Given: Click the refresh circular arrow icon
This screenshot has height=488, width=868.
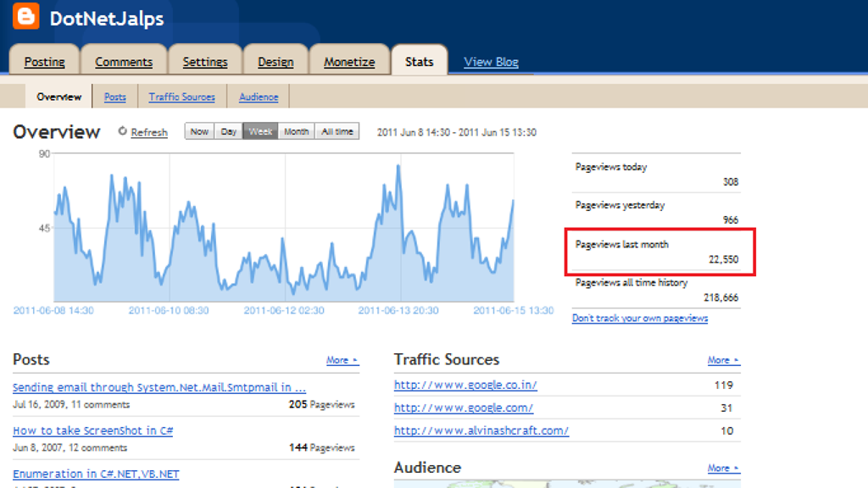Looking at the screenshot, I should coord(122,131).
